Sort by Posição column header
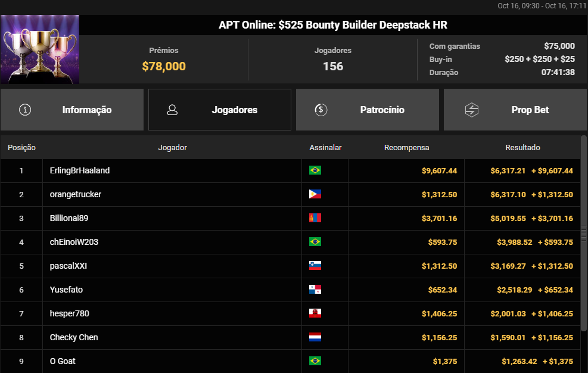 pos(22,148)
